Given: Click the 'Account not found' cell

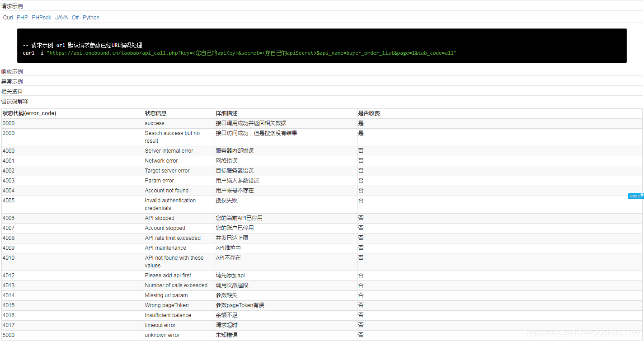Looking at the screenshot, I should [x=179, y=191].
